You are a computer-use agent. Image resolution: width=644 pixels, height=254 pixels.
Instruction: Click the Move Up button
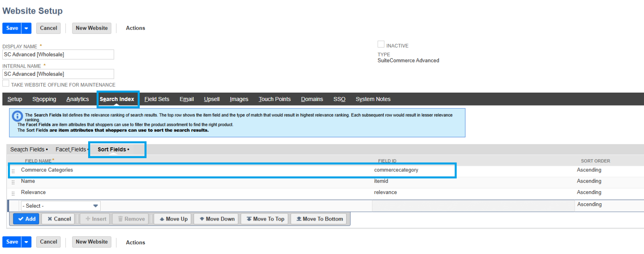point(173,219)
